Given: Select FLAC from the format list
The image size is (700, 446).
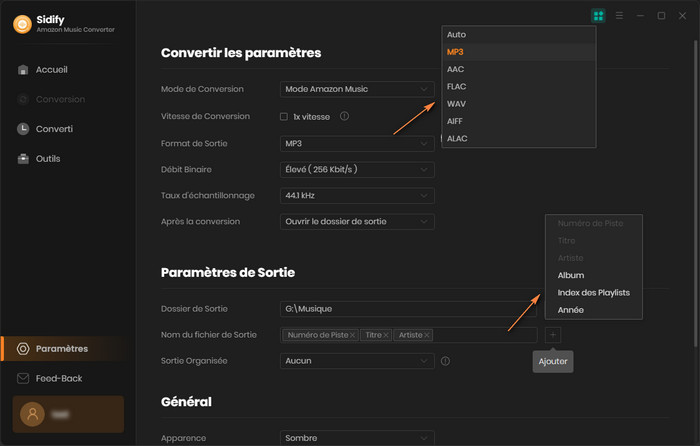Looking at the screenshot, I should 457,86.
